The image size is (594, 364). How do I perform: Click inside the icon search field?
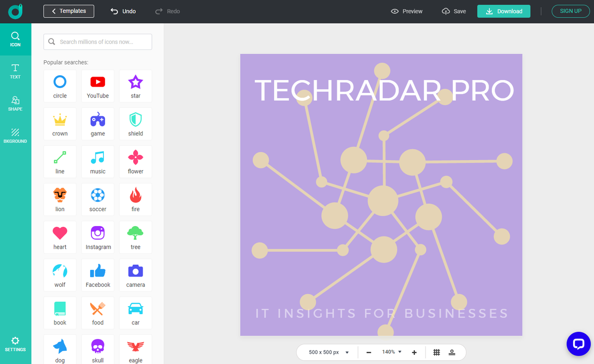[98, 42]
